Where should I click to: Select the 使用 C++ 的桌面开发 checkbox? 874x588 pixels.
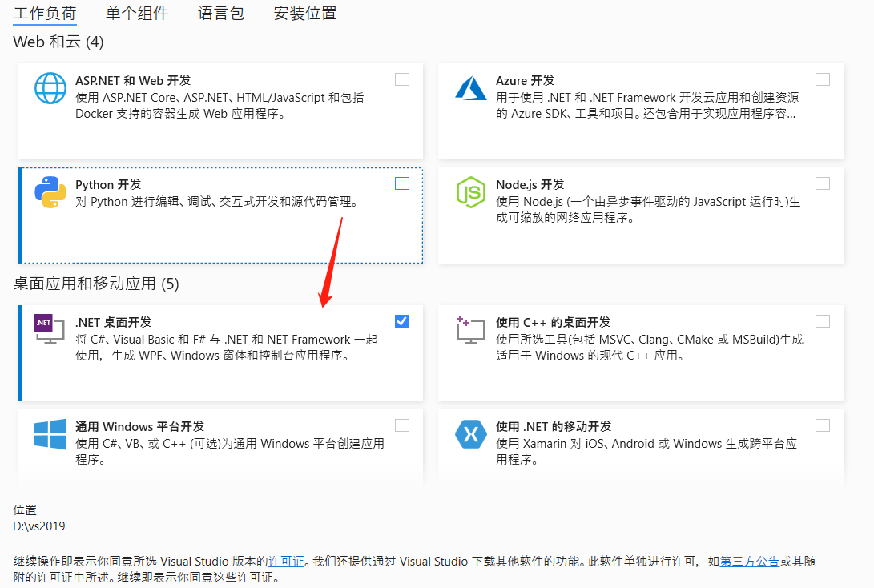pyautogui.click(x=823, y=321)
